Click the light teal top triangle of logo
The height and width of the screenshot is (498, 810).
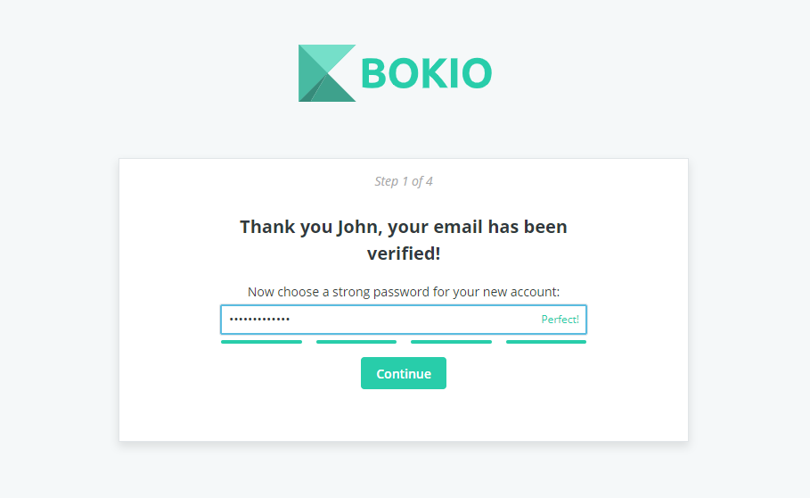tap(336, 57)
